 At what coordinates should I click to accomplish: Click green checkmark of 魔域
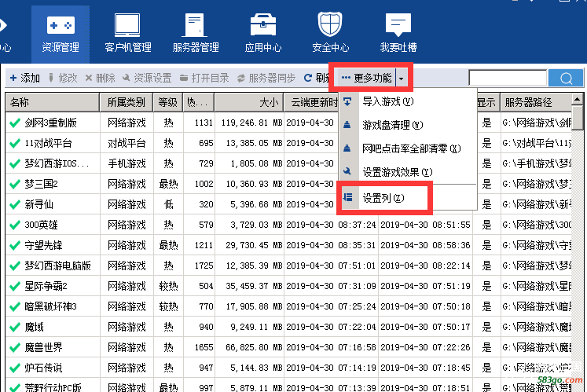pyautogui.click(x=15, y=328)
